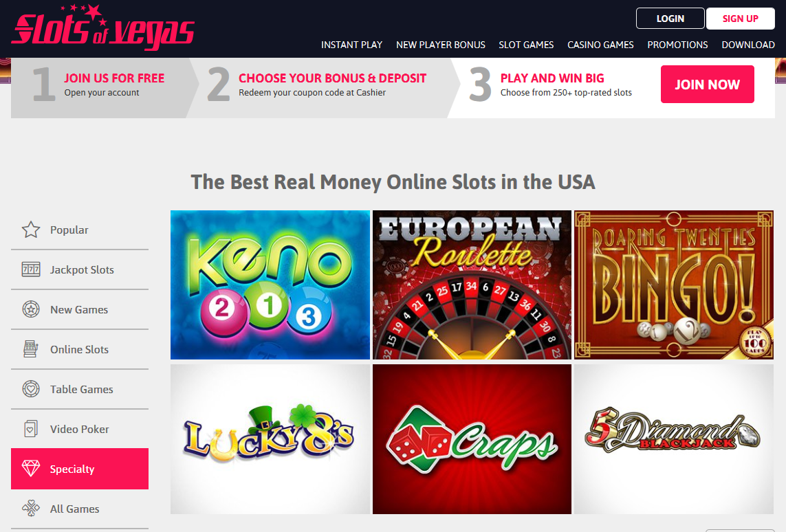
Task: Click the Video Poker card icon
Action: click(x=30, y=429)
